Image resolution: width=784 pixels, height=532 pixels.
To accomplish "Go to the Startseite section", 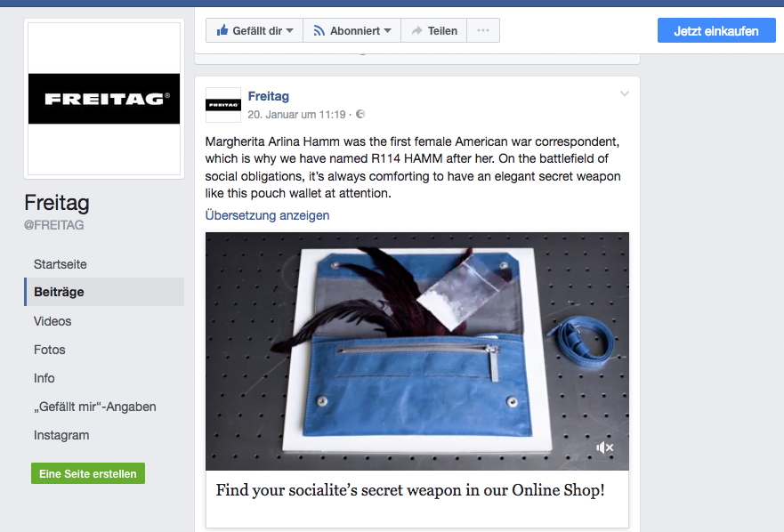I will click(60, 264).
